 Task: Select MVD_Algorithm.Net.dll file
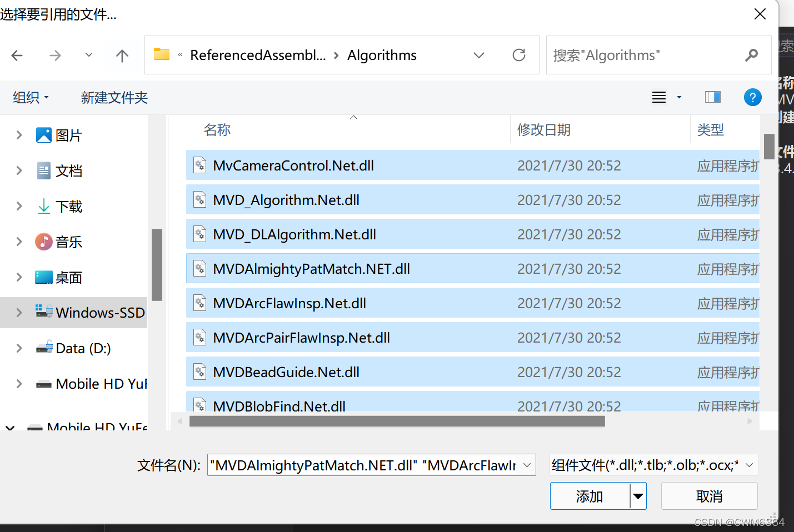tap(472, 200)
